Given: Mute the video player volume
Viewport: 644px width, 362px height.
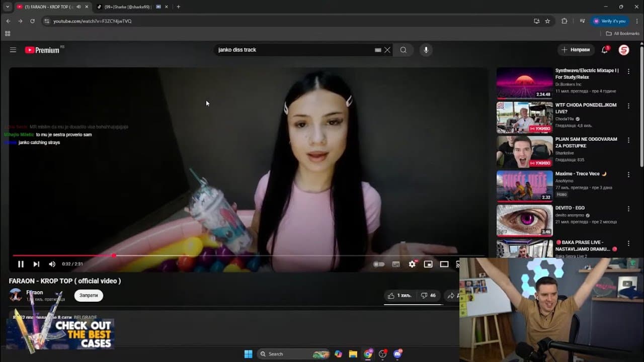Looking at the screenshot, I should coord(52,264).
